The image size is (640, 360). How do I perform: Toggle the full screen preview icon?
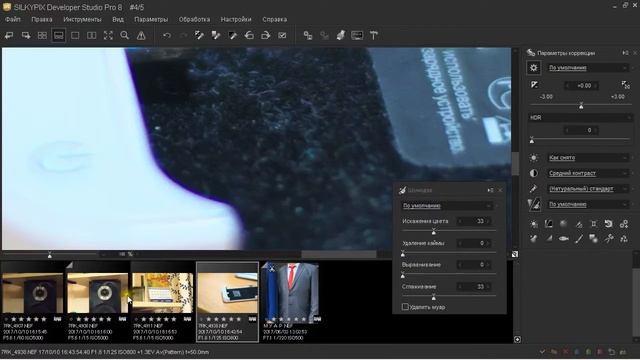pos(108,36)
